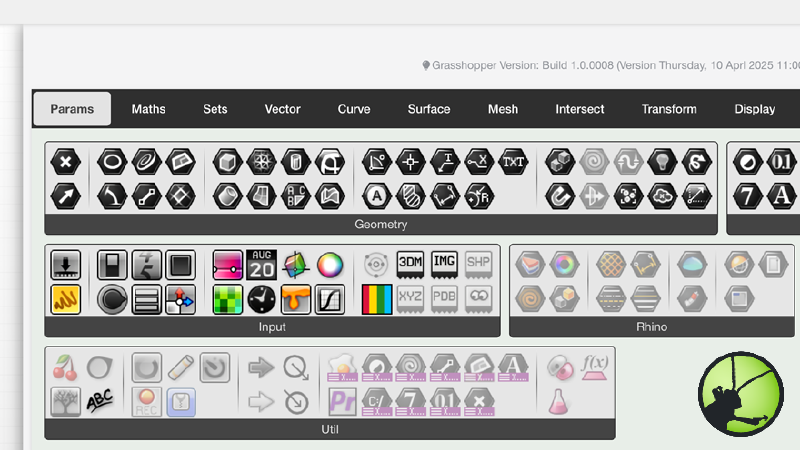Screen dimensions: 800x450
Task: Click the AUG 20 Calendar icon
Action: (262, 265)
